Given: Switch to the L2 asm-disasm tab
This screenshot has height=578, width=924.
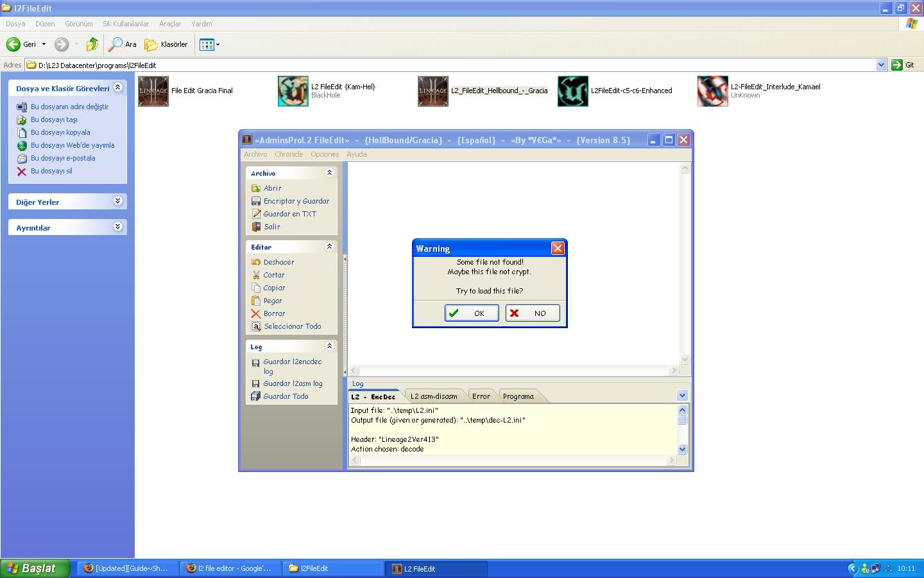Looking at the screenshot, I should tap(434, 396).
